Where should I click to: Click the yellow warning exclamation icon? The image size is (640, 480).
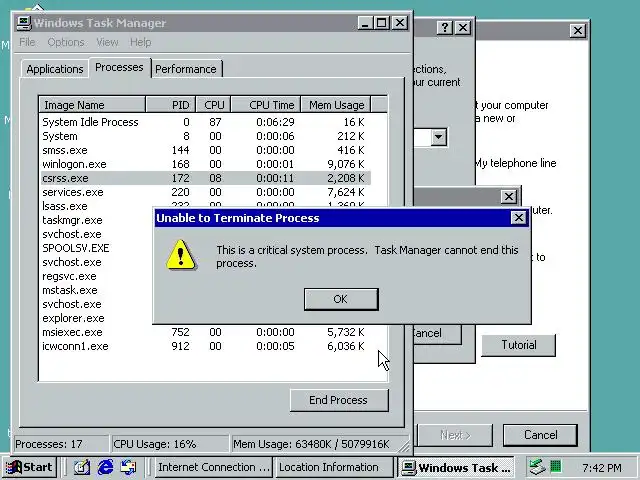tap(180, 255)
